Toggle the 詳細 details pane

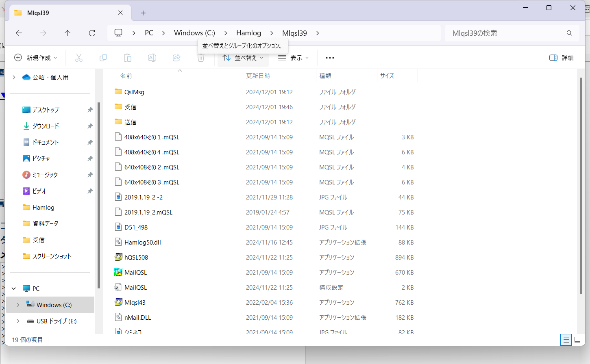pos(561,58)
